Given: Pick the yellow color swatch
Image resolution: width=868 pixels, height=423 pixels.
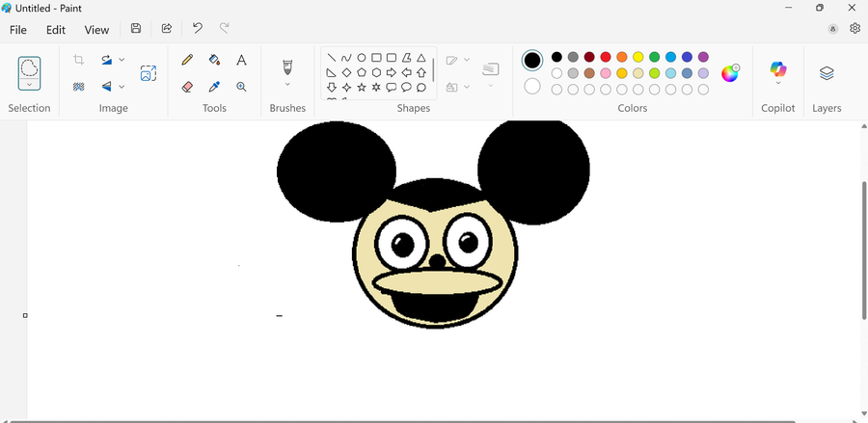Looking at the screenshot, I should [638, 57].
